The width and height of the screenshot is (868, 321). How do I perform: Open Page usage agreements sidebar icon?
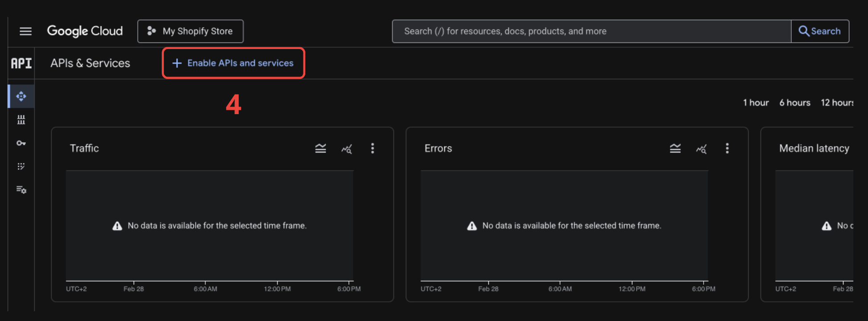click(x=21, y=190)
